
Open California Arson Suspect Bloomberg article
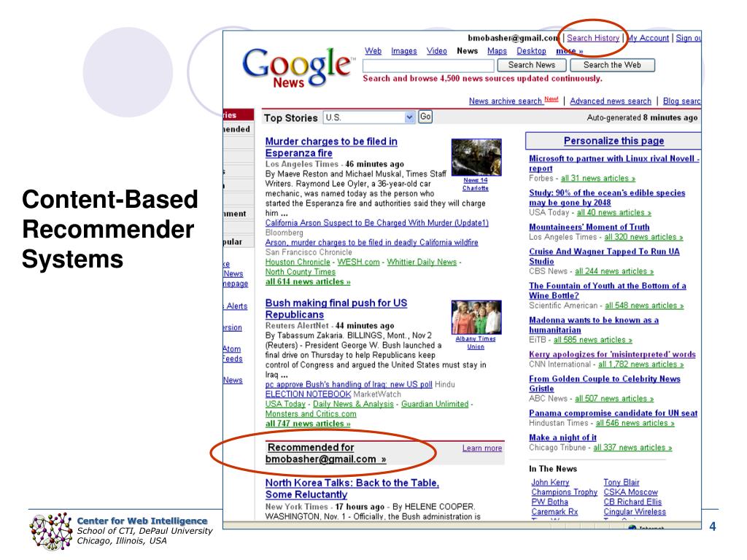tap(377, 223)
